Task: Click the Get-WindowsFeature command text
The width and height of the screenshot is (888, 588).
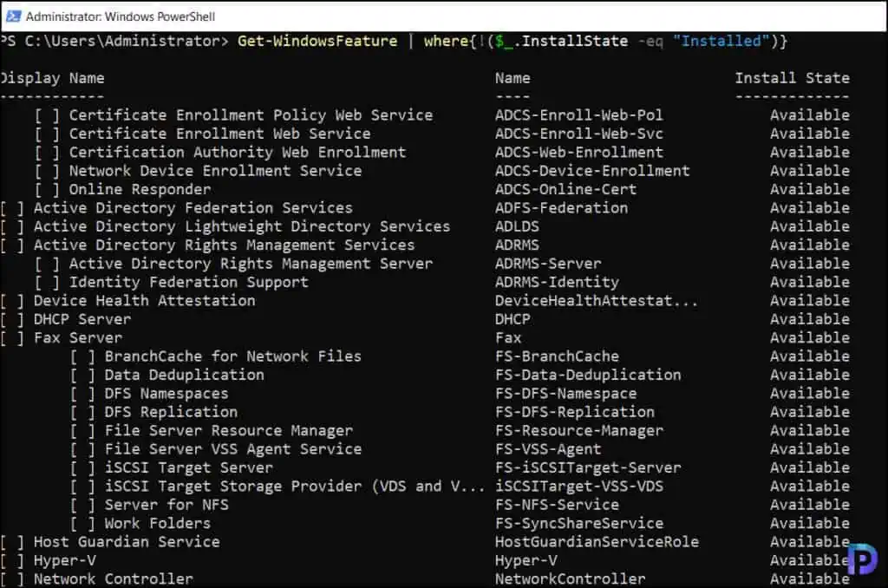Action: coord(317,41)
